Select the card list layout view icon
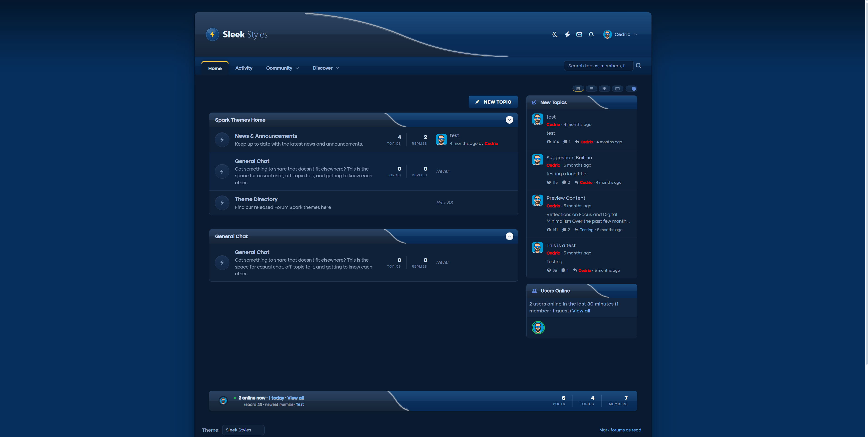Viewport: 868px width, 437px height. coord(617,89)
